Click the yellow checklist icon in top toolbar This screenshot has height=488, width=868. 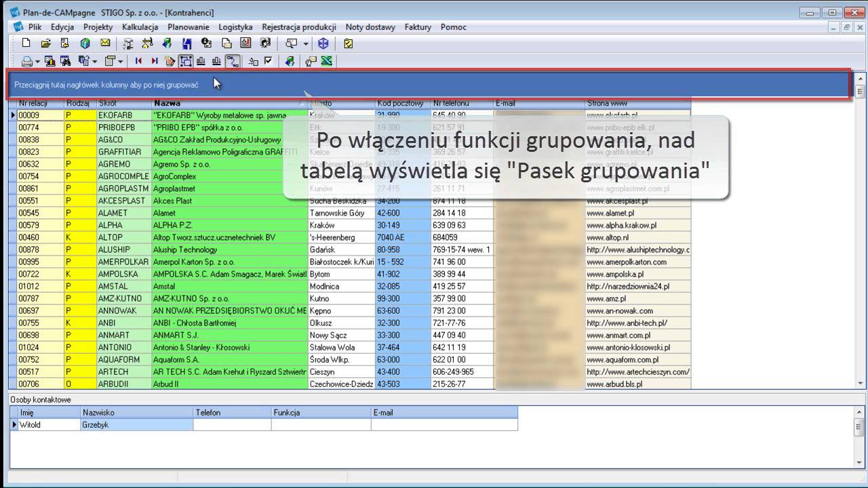pos(348,43)
